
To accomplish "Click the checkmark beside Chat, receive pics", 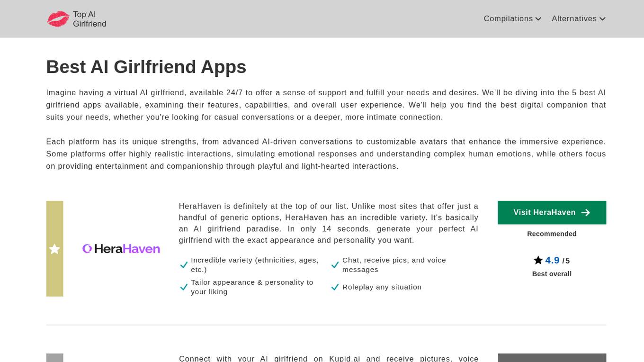I will coord(335,265).
